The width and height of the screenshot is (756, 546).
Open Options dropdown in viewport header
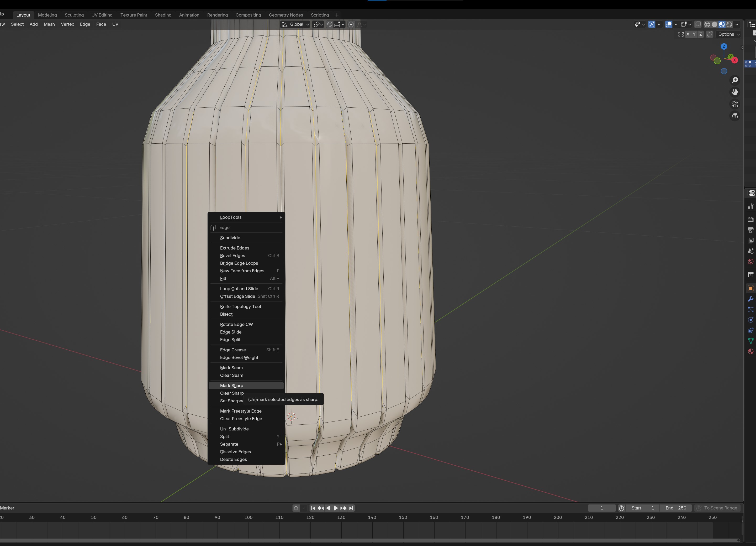(729, 34)
